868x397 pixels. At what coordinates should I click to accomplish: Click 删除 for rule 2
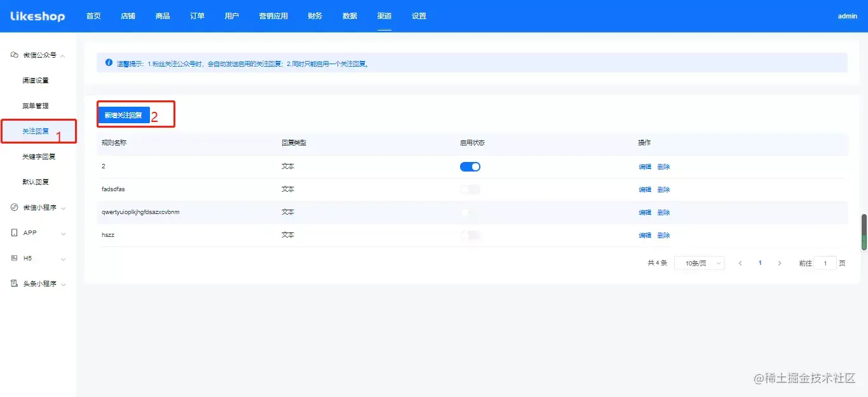point(663,167)
